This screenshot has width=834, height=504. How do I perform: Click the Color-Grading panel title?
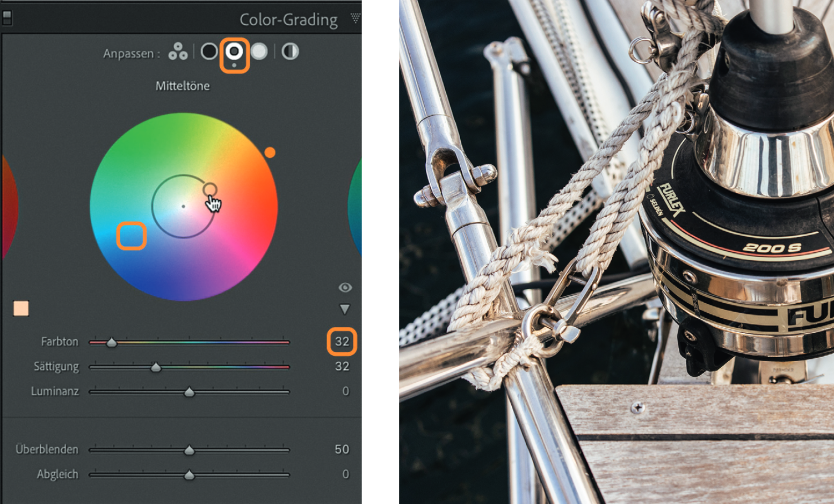click(288, 20)
